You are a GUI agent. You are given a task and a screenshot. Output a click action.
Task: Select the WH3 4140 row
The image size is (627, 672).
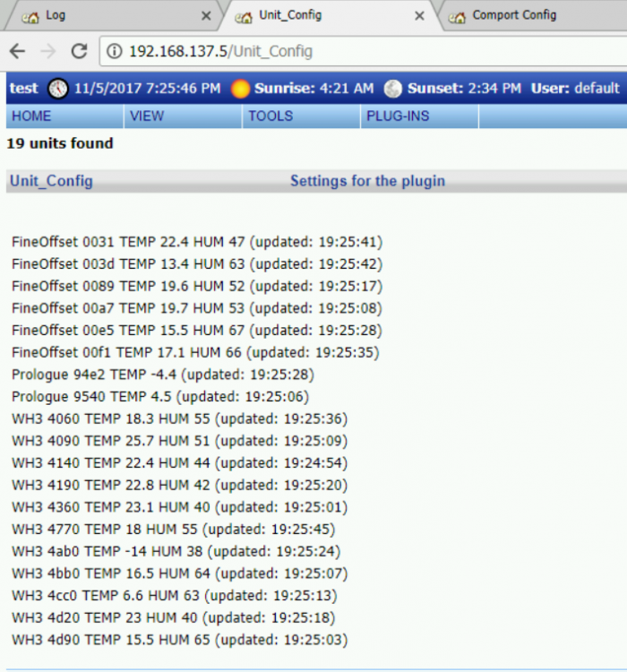pos(179,463)
